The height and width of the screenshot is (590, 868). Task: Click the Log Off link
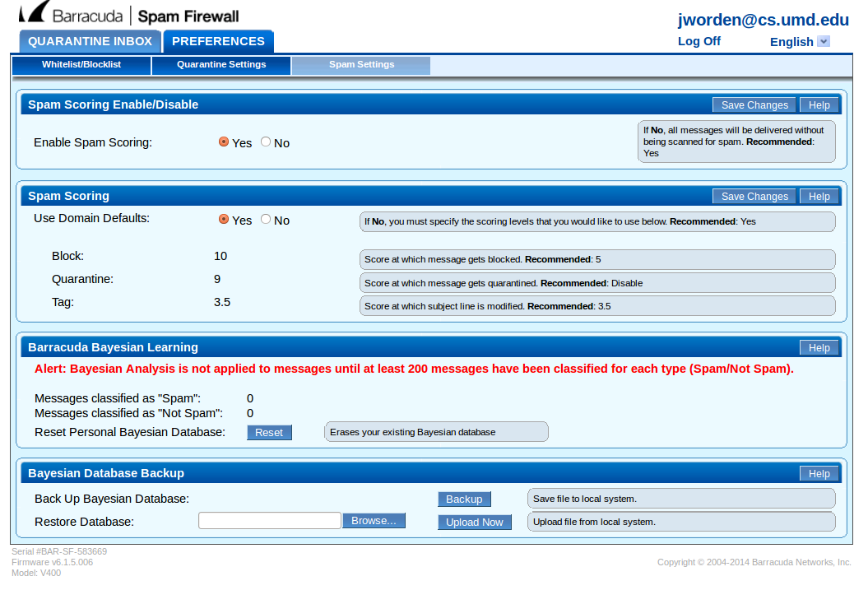click(699, 41)
